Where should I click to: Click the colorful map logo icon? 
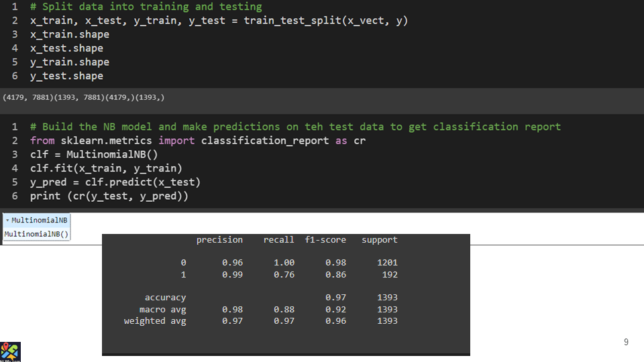click(x=10, y=351)
